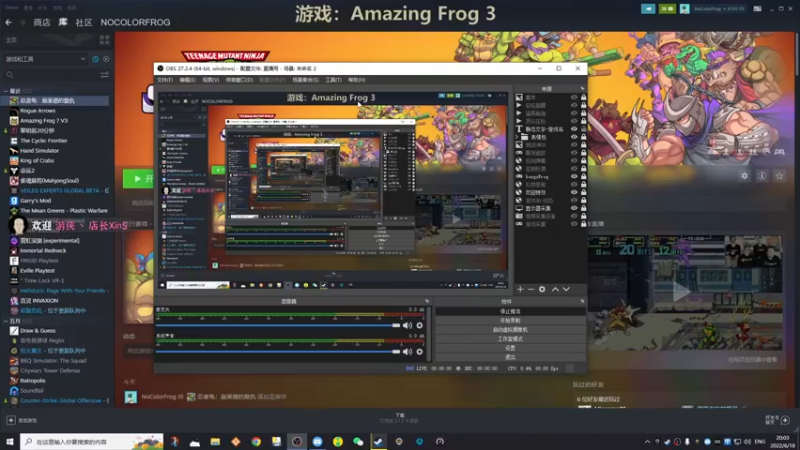Open OBS 视图(V) menu
The width and height of the screenshot is (800, 450).
tap(211, 80)
